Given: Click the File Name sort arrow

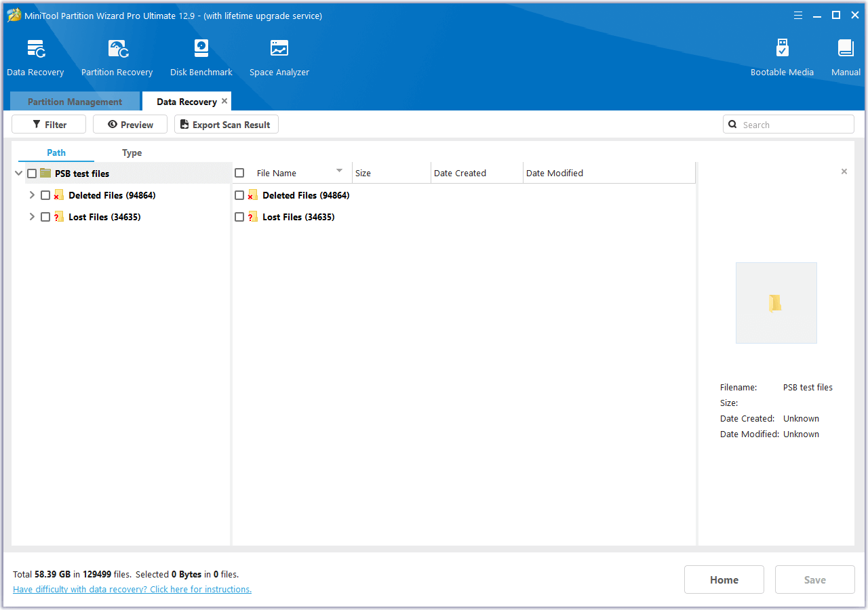Looking at the screenshot, I should (x=340, y=170).
